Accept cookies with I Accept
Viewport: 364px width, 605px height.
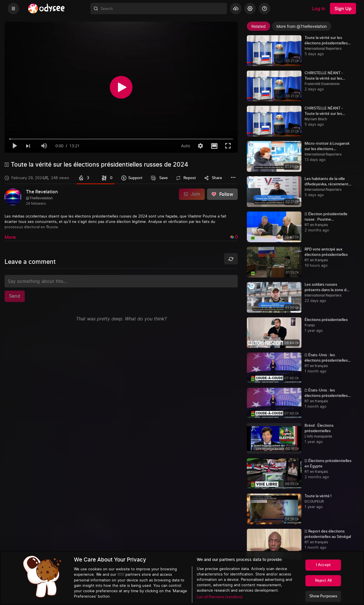[323, 565]
